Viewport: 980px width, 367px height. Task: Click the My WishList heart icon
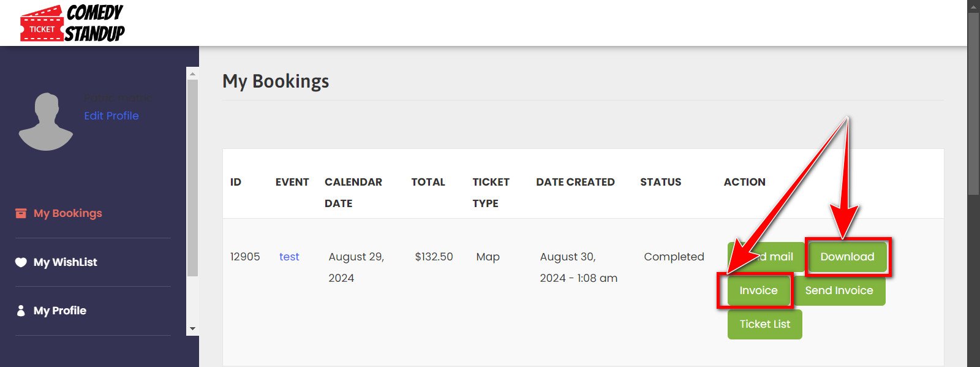[21, 262]
